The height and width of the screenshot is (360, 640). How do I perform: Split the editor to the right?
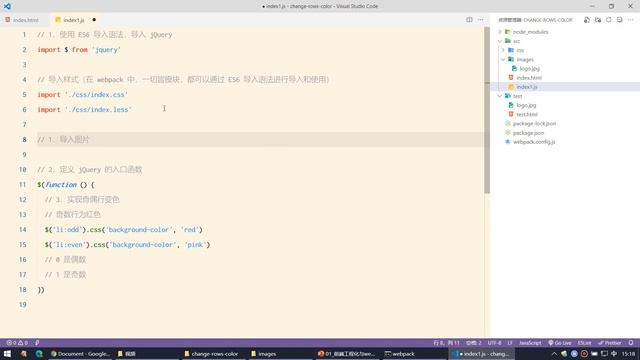[469, 20]
